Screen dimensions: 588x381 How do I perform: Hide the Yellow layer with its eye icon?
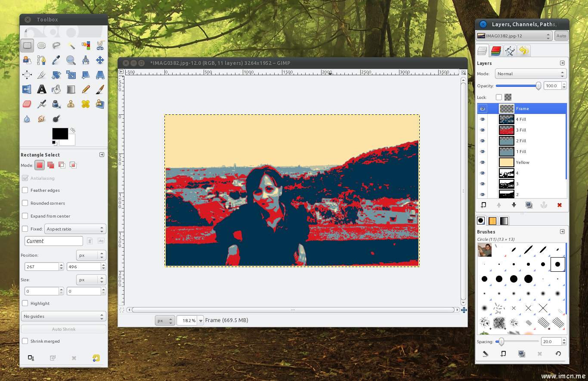483,162
